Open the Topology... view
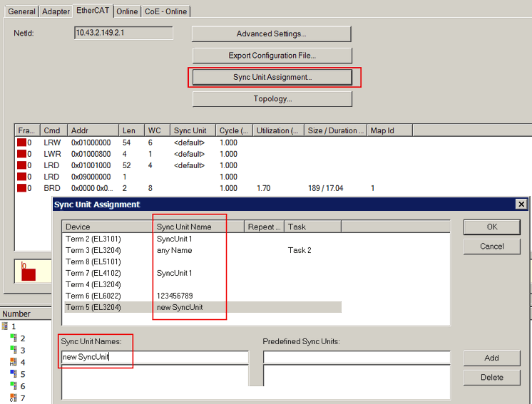The width and height of the screenshot is (532, 404). pyautogui.click(x=272, y=99)
